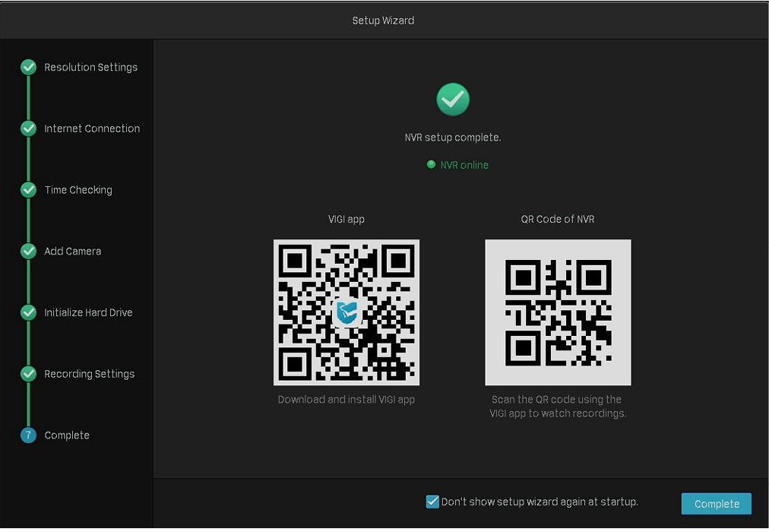Click the NVR online status text
Image resolution: width=769 pixels, height=532 pixels.
pos(464,165)
